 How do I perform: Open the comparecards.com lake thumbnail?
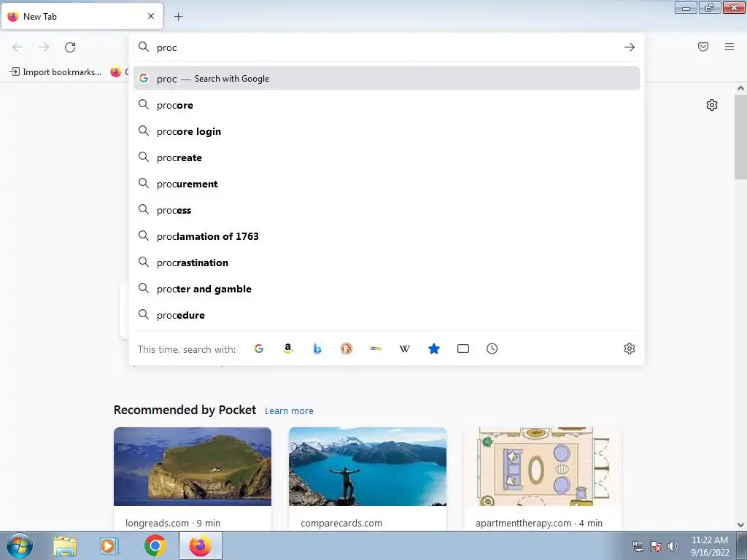coord(368,467)
